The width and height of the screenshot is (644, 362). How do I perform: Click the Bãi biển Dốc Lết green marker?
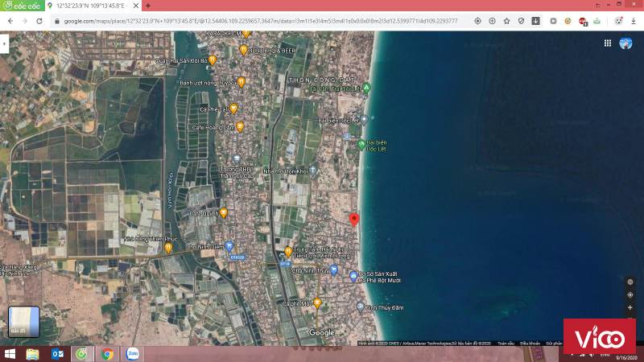point(361,145)
